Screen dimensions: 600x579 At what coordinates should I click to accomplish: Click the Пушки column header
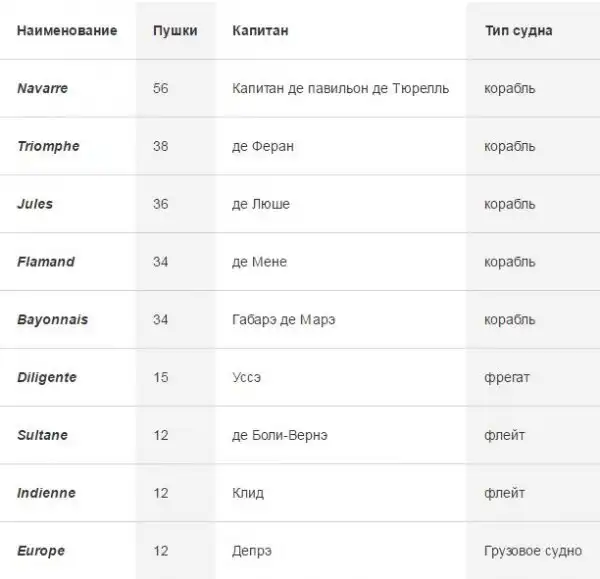(x=175, y=31)
